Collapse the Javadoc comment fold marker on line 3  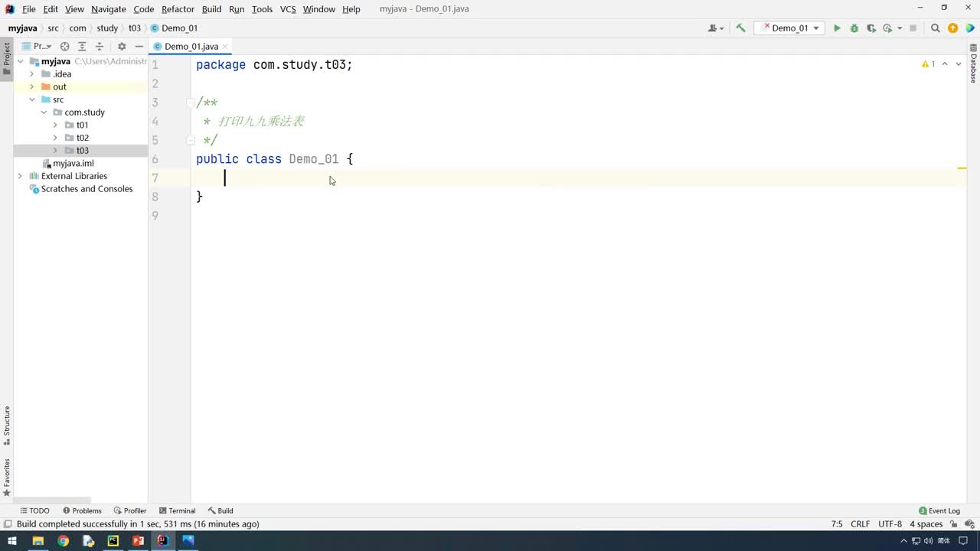tap(191, 103)
